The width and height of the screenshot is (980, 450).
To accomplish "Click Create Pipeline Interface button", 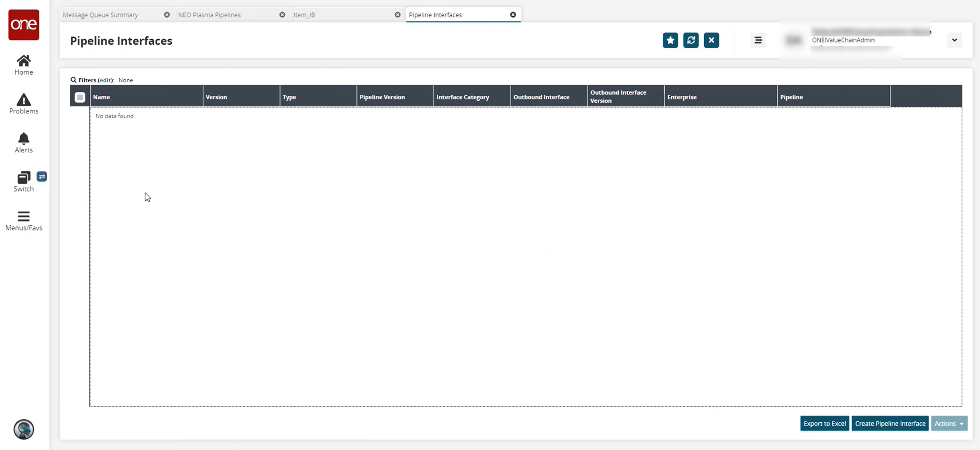I will coord(890,423).
